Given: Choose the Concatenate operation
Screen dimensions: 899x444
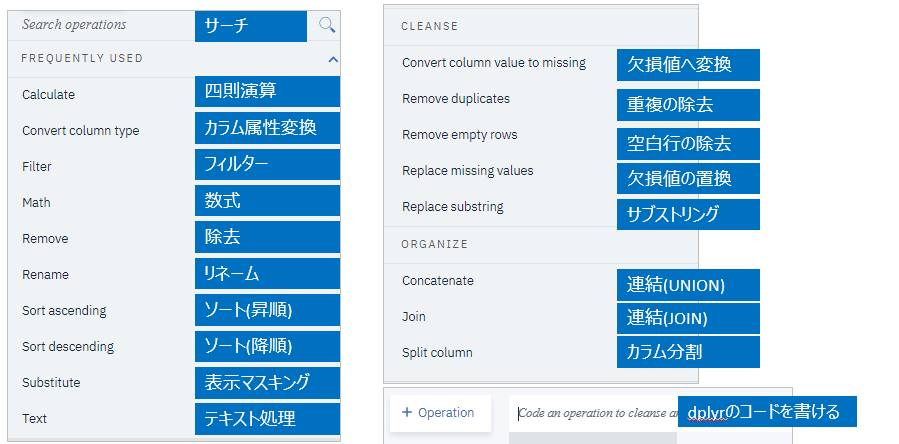Looking at the screenshot, I should click(x=438, y=281).
